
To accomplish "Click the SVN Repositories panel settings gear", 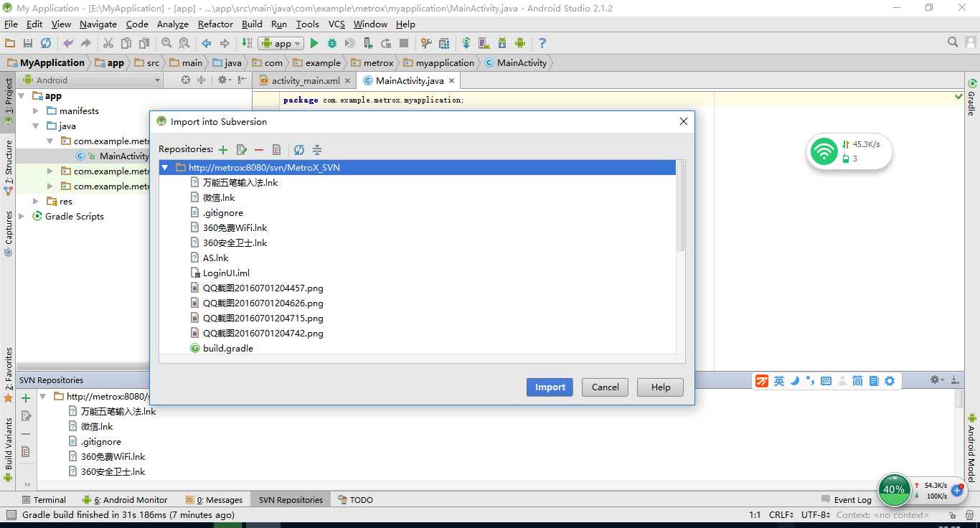I will [935, 379].
